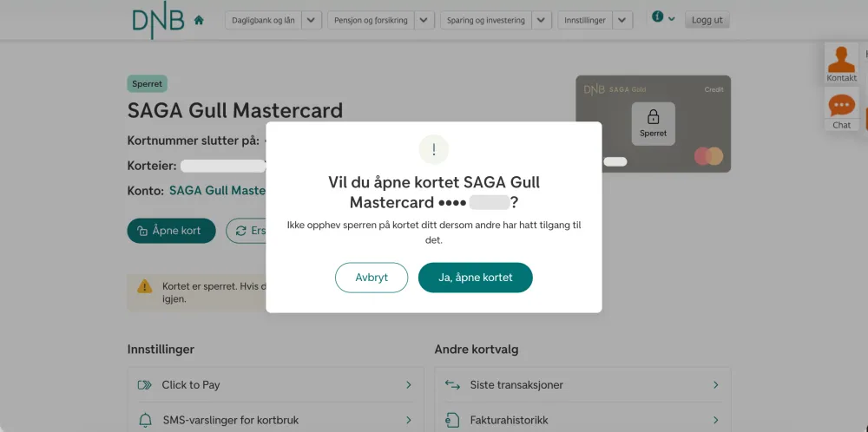Click the Click to Pay icon
The width and height of the screenshot is (868, 432).
point(145,384)
